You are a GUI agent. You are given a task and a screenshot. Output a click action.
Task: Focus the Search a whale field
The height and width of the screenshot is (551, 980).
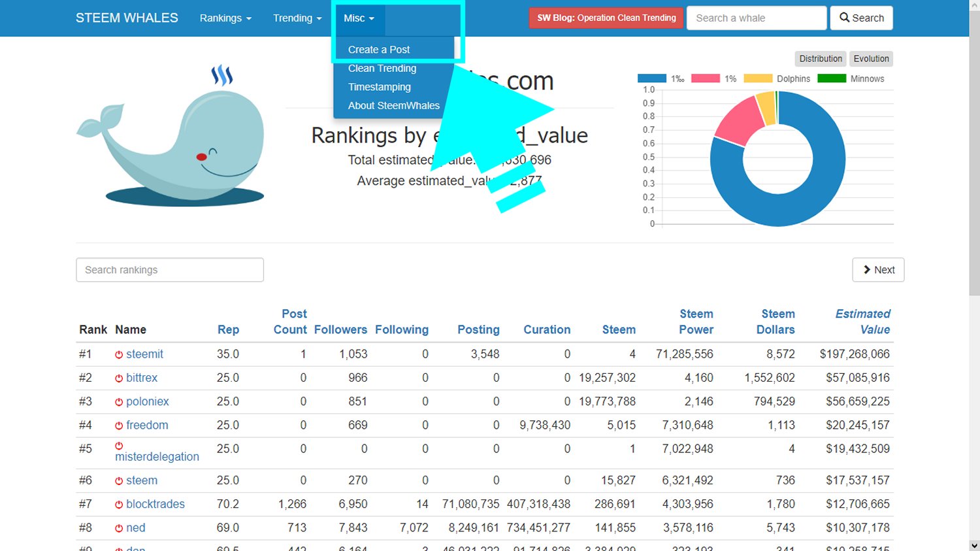pos(757,18)
